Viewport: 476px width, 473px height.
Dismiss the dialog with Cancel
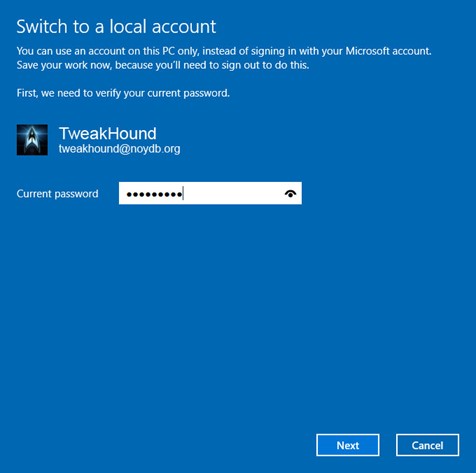click(x=427, y=445)
